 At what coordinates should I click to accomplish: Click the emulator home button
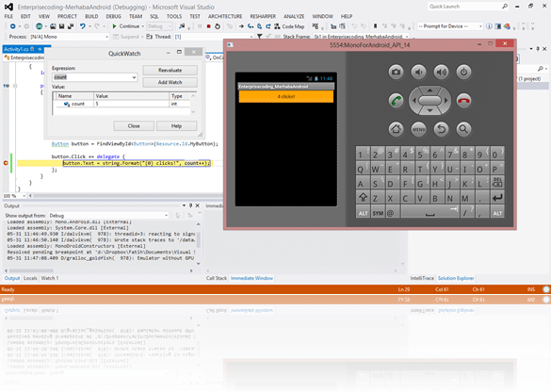[x=396, y=129]
